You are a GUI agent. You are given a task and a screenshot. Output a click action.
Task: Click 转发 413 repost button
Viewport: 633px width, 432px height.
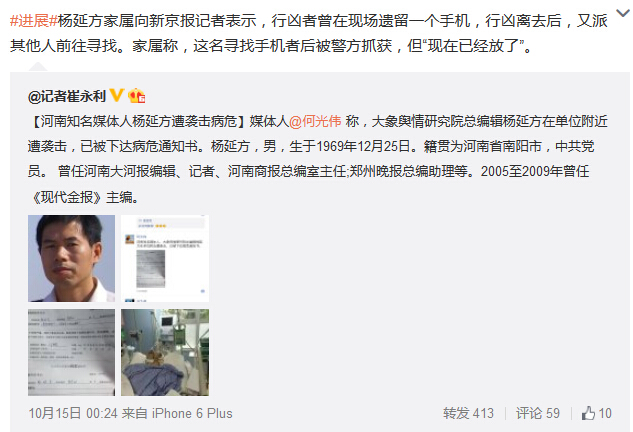tap(468, 413)
